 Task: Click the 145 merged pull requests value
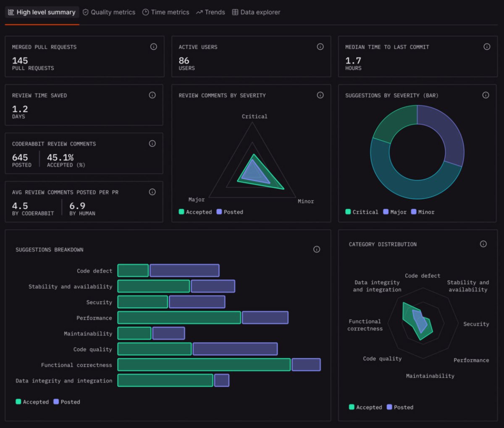click(20, 61)
